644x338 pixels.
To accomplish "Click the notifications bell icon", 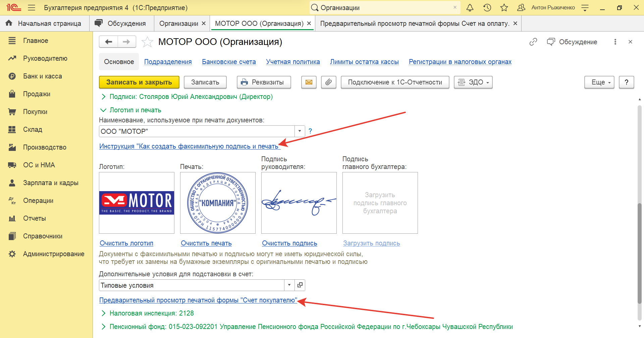I will click(470, 8).
